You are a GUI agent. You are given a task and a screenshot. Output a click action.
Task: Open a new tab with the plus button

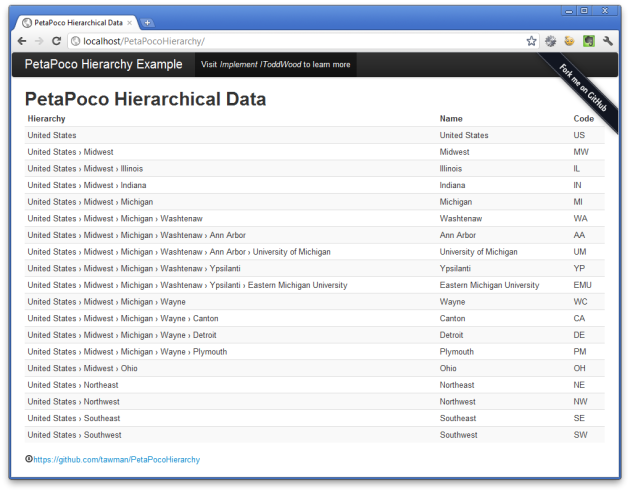point(147,23)
